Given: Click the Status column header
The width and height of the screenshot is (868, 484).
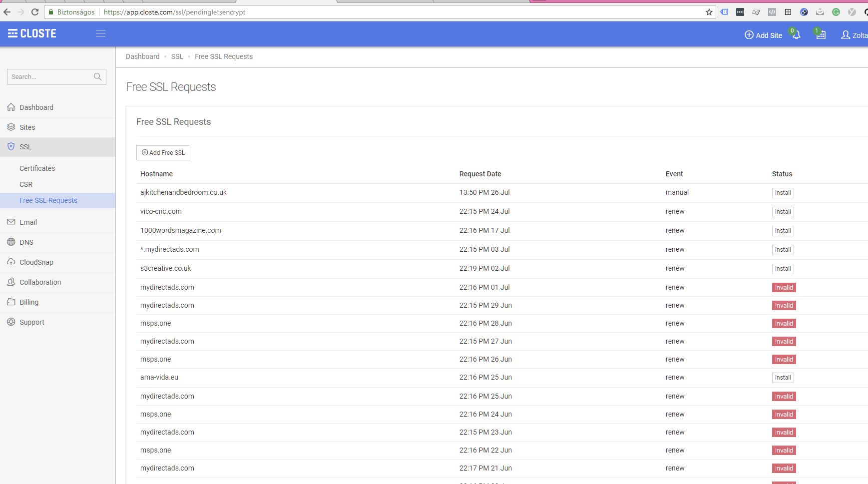Looking at the screenshot, I should 782,174.
